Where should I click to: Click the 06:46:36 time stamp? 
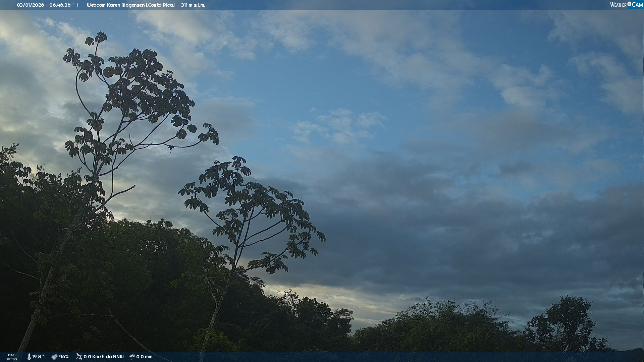click(x=60, y=5)
